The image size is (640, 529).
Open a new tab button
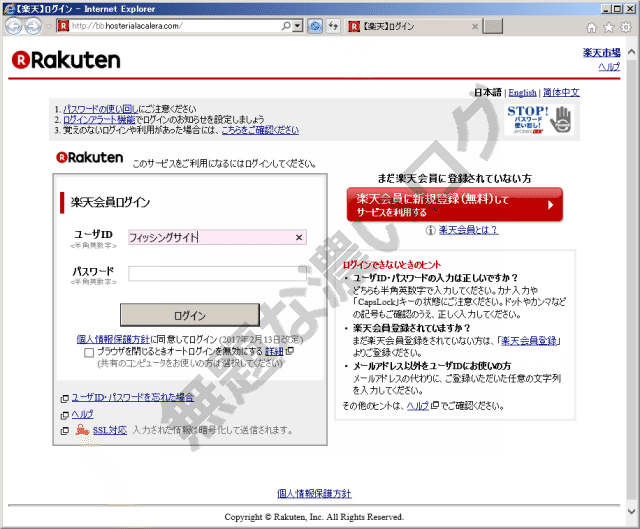pyautogui.click(x=493, y=27)
